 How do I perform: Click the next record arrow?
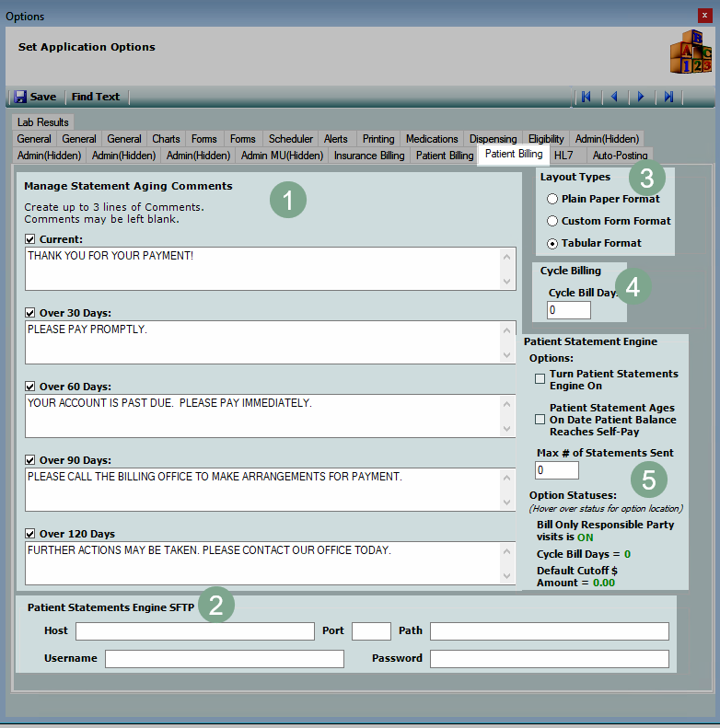tap(641, 97)
